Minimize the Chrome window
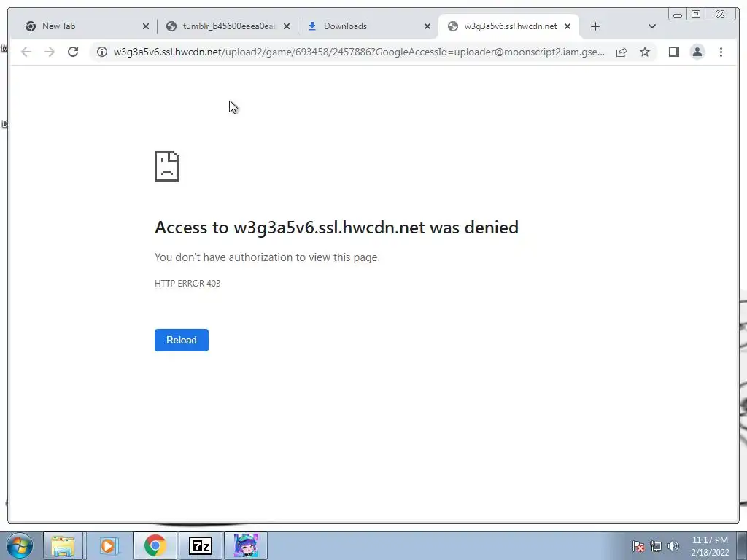The height and width of the screenshot is (560, 747). click(x=678, y=15)
